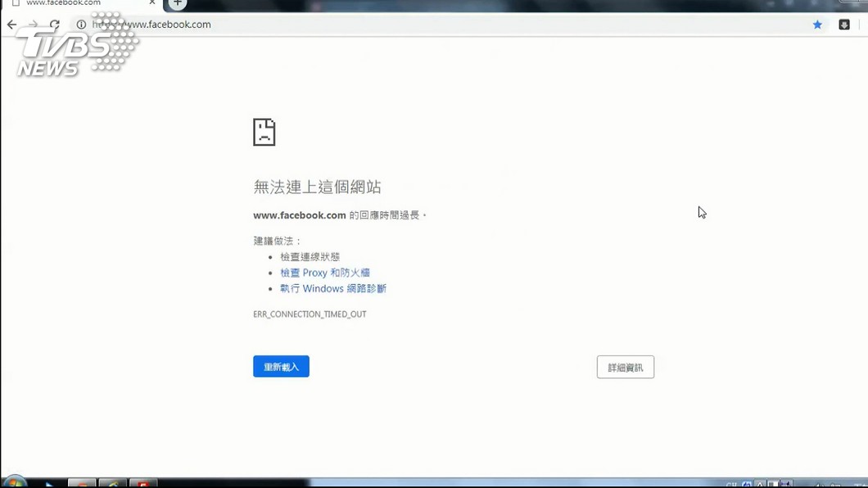Image resolution: width=868 pixels, height=488 pixels.
Task: Select the www.facebook.com browser tab
Action: coord(82,4)
